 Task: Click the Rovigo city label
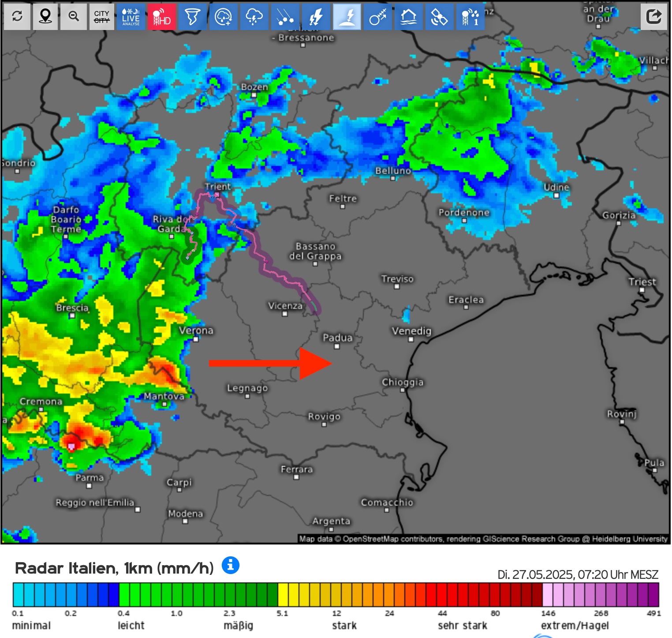(324, 417)
